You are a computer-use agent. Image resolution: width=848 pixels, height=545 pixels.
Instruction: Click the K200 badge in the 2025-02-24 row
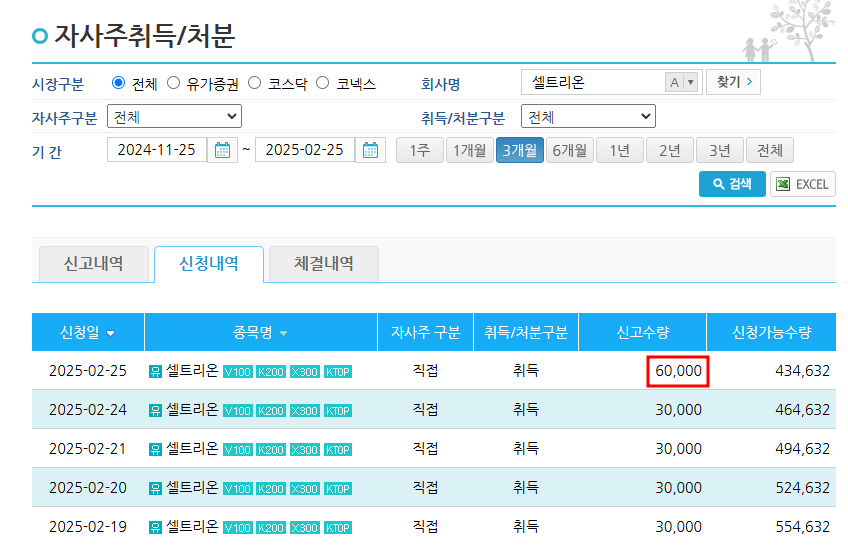click(271, 411)
